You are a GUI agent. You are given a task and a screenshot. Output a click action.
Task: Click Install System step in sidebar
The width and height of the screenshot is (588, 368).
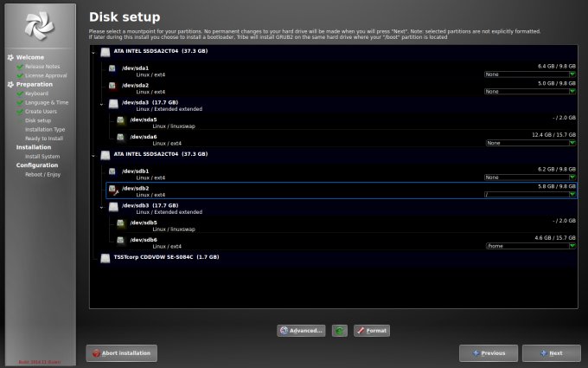click(42, 157)
